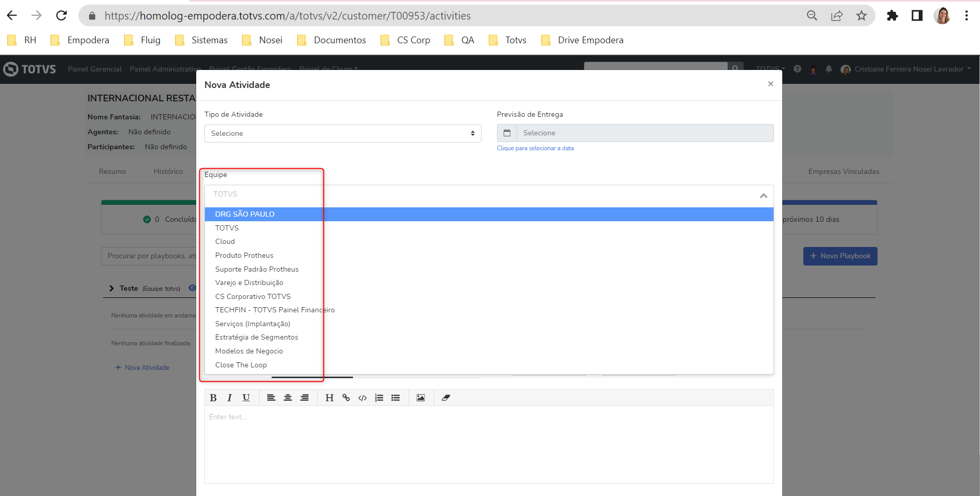The image size is (980, 496).
Task: Expand the Teste playbook row
Action: point(112,289)
